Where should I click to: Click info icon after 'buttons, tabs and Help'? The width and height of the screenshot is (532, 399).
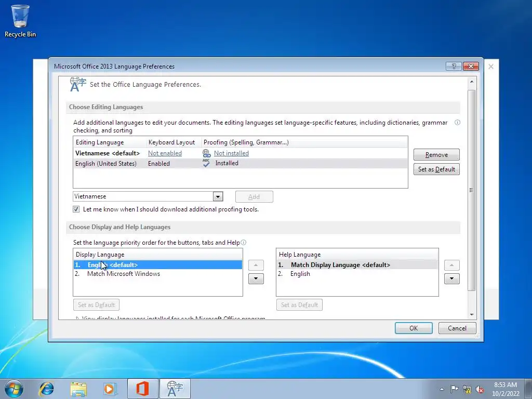tap(243, 242)
